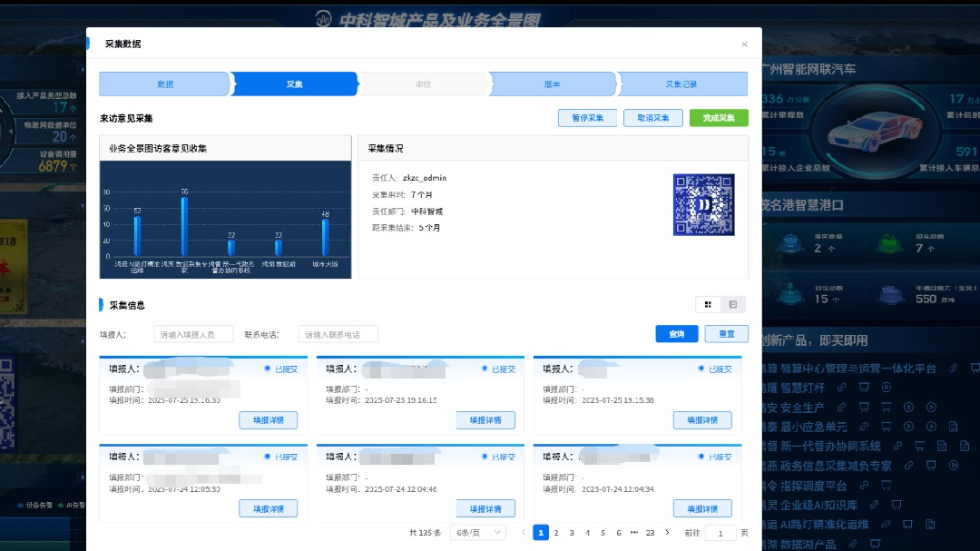Screen dimensions: 980x551
Task: Click the blue 查询 button
Action: (x=676, y=334)
